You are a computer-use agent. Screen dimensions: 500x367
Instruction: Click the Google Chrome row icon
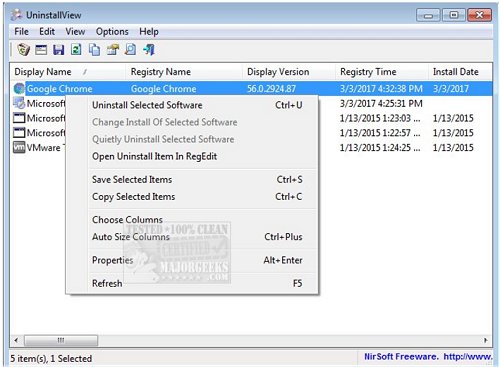[x=19, y=89]
